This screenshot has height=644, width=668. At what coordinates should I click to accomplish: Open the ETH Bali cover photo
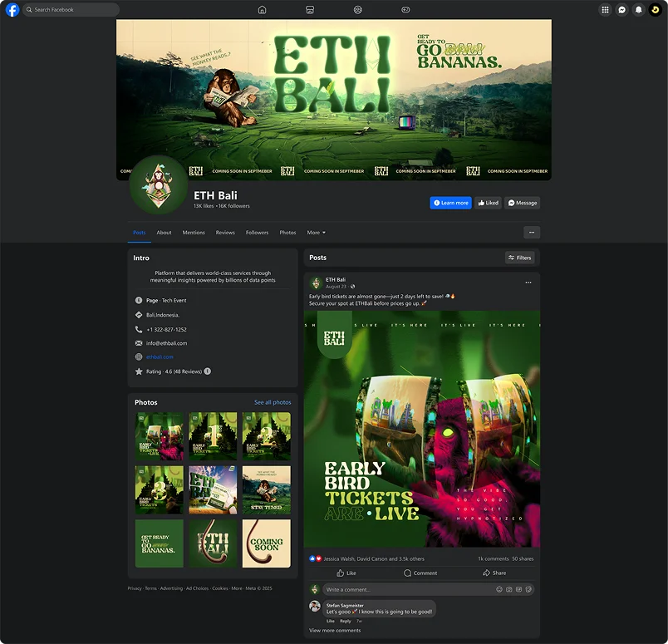coord(334,100)
